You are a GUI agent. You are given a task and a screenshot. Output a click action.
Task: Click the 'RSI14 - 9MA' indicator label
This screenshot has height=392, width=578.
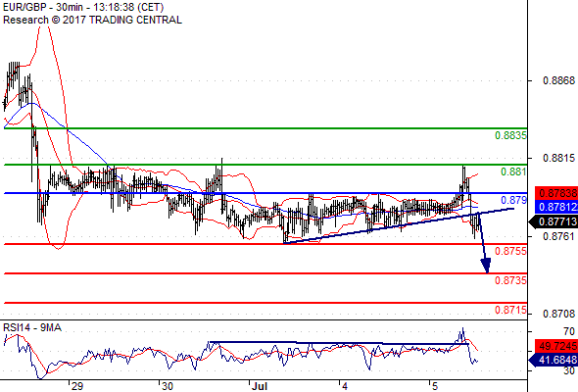[x=32, y=327]
